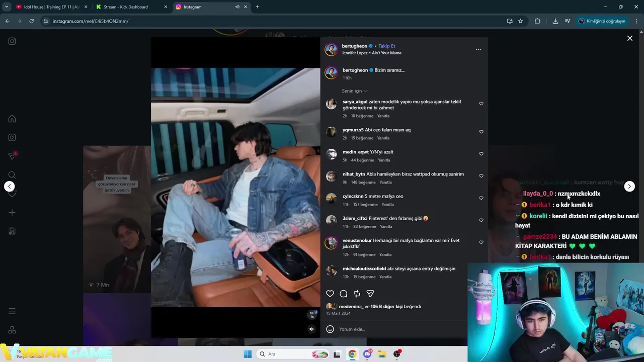The width and height of the screenshot is (644, 362).
Task: Open the background reel thumbnail with 7 Mn views
Action: click(x=117, y=219)
